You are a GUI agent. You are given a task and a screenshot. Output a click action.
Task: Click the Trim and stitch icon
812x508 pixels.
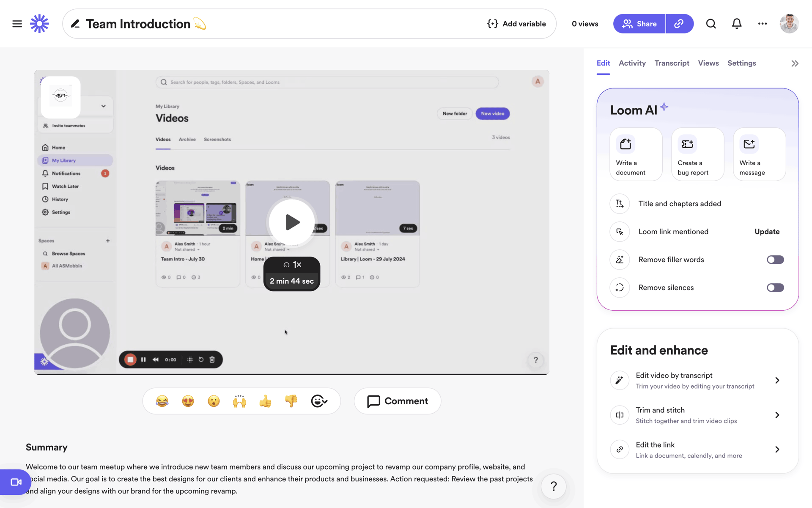click(x=620, y=415)
